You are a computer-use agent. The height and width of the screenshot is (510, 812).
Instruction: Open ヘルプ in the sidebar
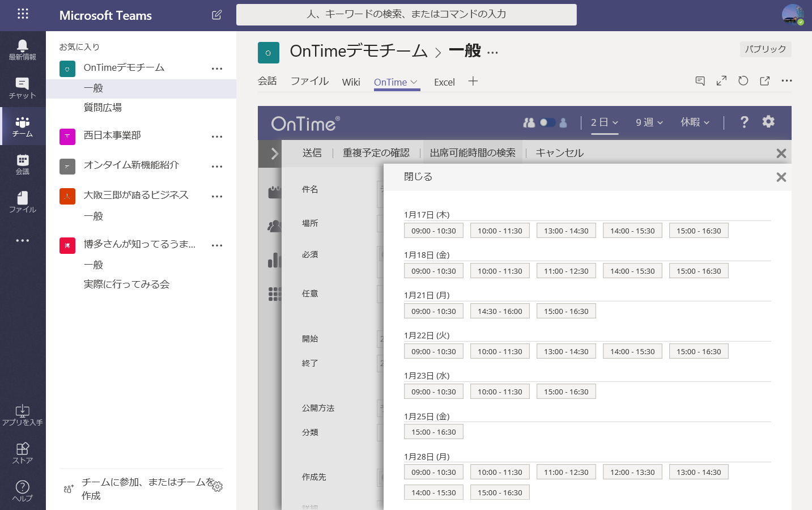[23, 491]
